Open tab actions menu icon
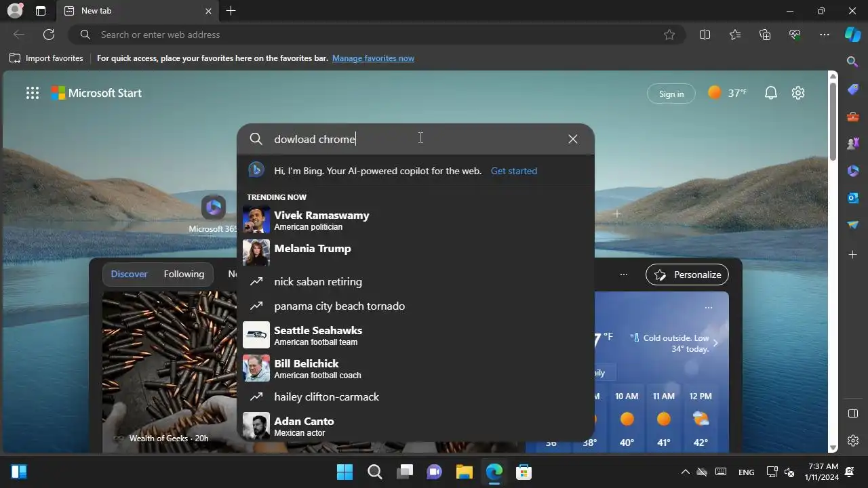868x488 pixels. point(41,11)
